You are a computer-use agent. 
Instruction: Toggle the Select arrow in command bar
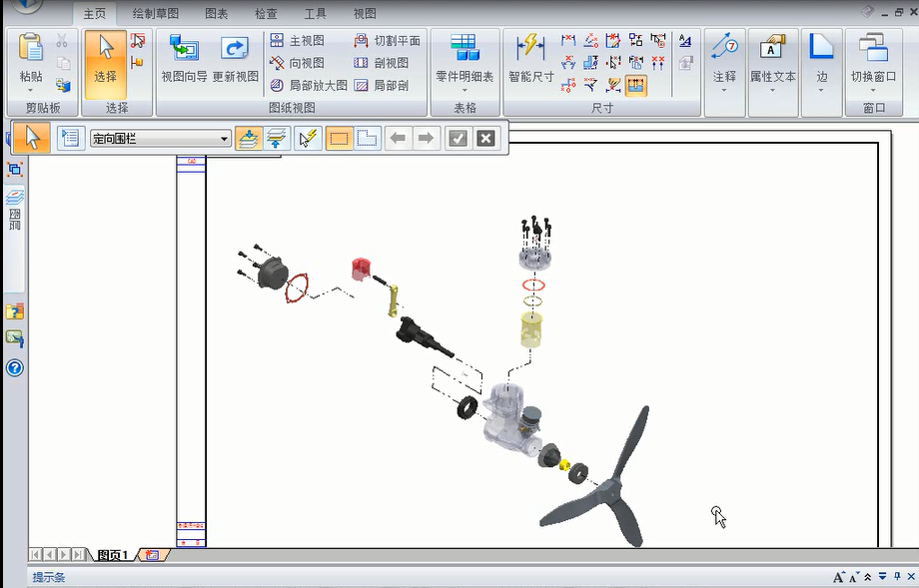tap(32, 138)
